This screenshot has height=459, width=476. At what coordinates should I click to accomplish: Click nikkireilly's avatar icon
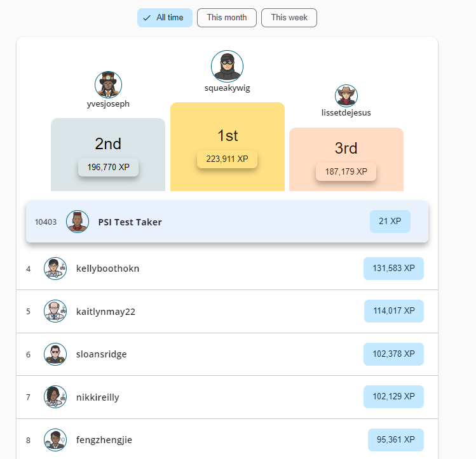click(x=55, y=397)
